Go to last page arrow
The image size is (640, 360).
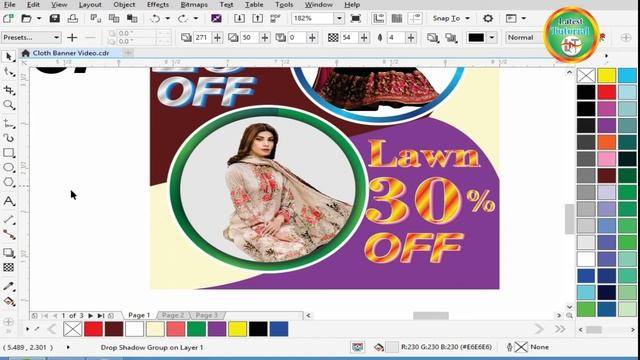click(100, 316)
